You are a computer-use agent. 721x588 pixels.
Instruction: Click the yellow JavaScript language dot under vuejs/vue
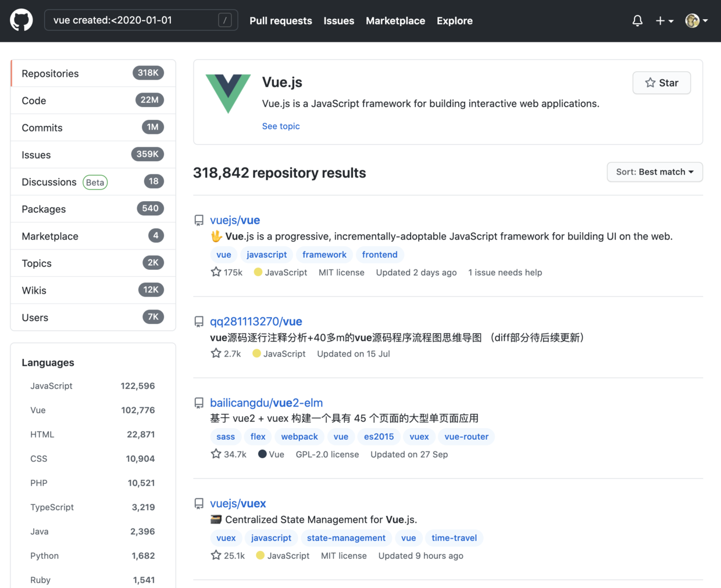click(258, 272)
